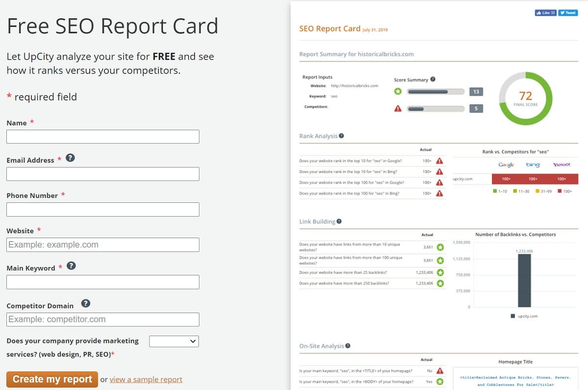Image resolution: width=588 pixels, height=390 pixels.
Task: Click the passed score progress bar showing 13
Action: [436, 92]
